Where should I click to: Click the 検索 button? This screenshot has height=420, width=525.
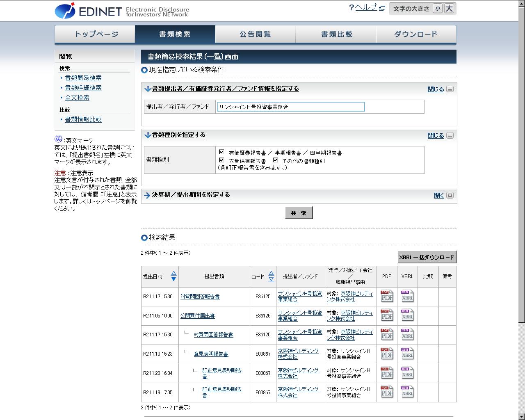coord(299,213)
